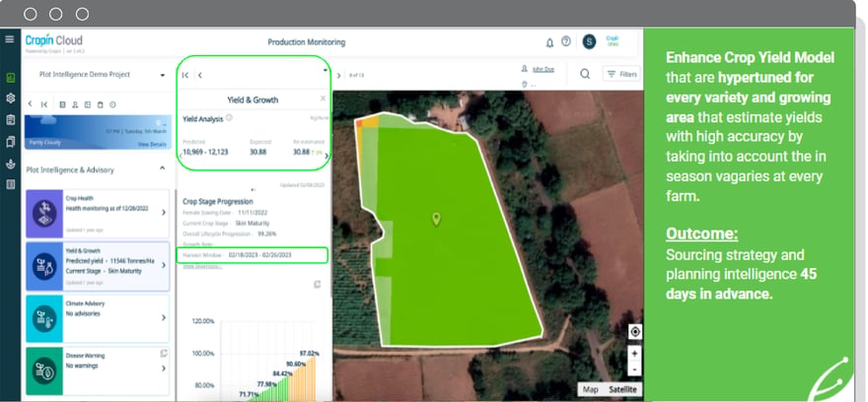
Task: Click the Crop Health card icon
Action: pos(44,214)
